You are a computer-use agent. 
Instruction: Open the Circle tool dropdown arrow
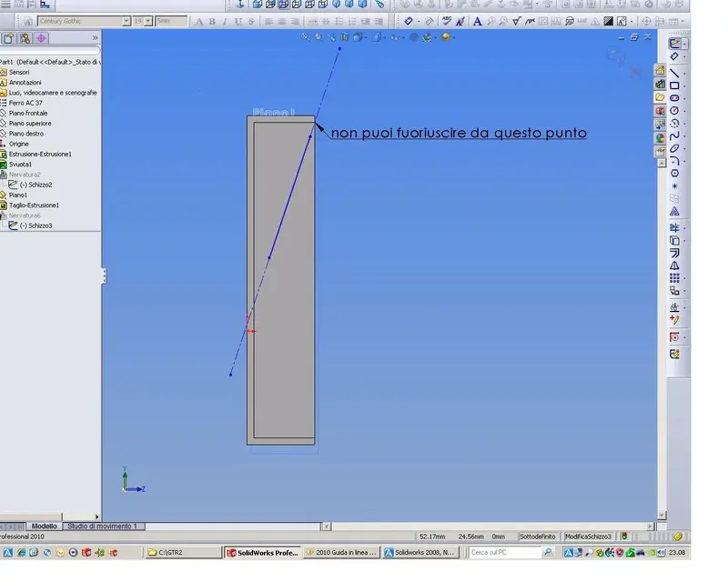point(685,111)
